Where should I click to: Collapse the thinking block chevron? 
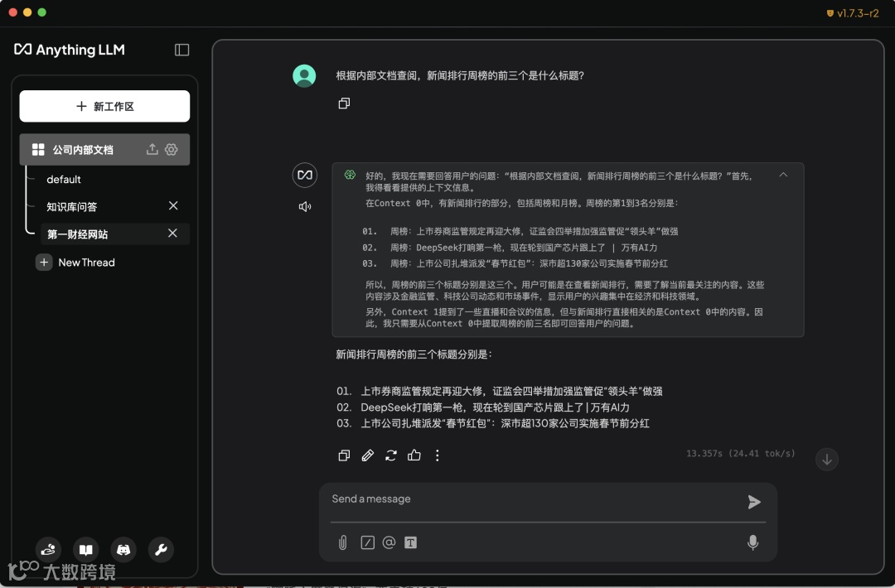click(x=783, y=175)
